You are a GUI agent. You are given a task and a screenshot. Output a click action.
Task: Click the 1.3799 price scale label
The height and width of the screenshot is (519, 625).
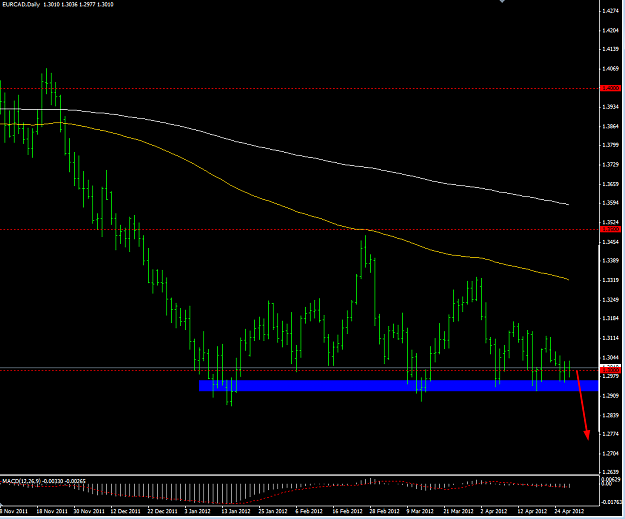[x=611, y=145]
